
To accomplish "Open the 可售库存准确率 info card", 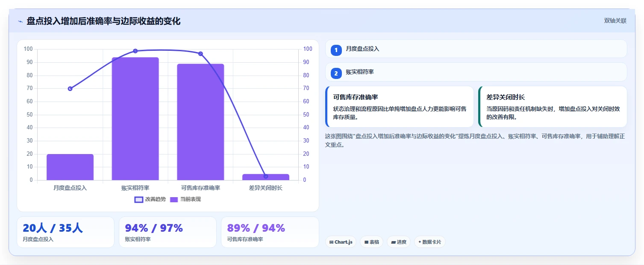I will click(x=400, y=107).
